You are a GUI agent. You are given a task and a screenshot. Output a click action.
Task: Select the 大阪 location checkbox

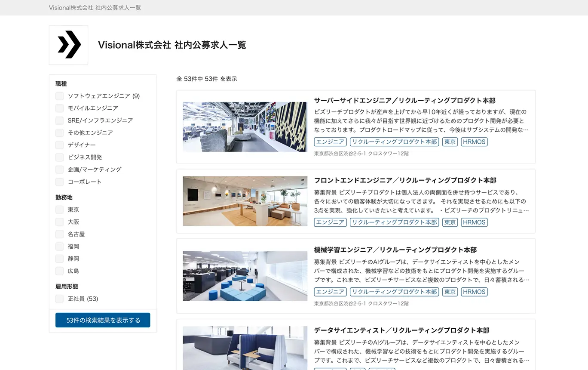pos(59,222)
